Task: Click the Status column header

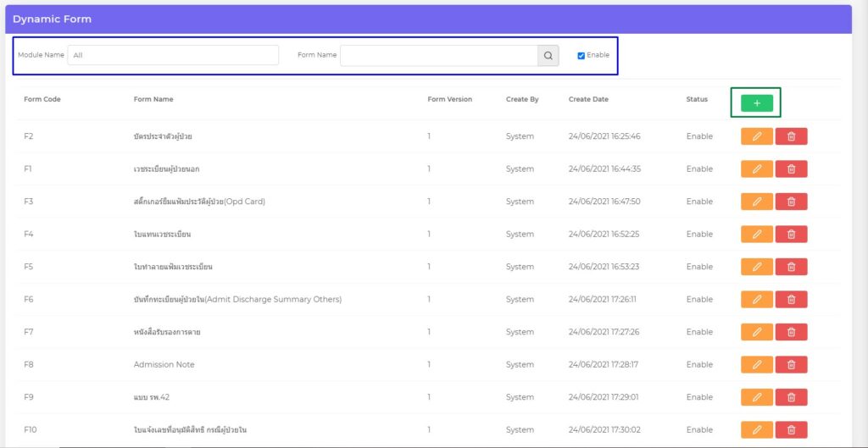Action: pyautogui.click(x=697, y=99)
